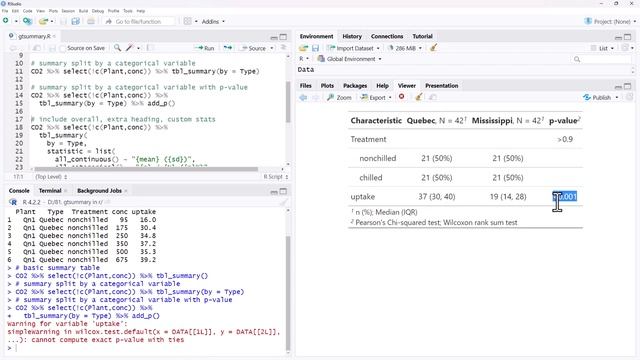Switch to the Plots tab
The height and width of the screenshot is (360, 640).
click(x=327, y=86)
